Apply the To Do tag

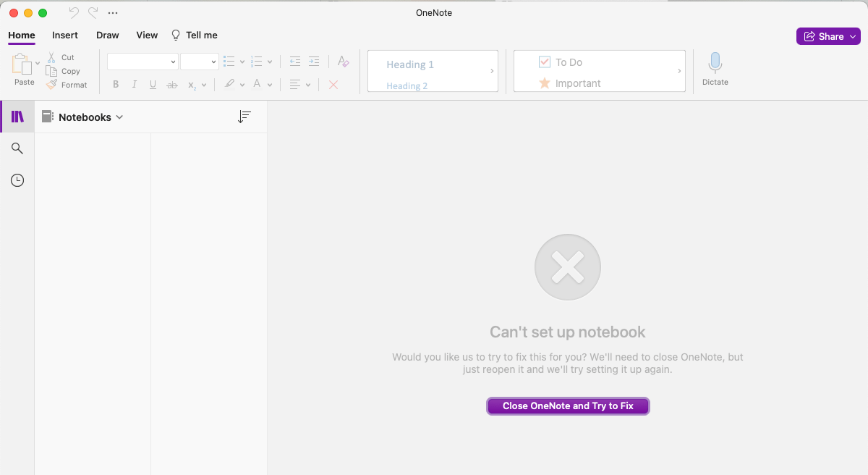coord(561,62)
